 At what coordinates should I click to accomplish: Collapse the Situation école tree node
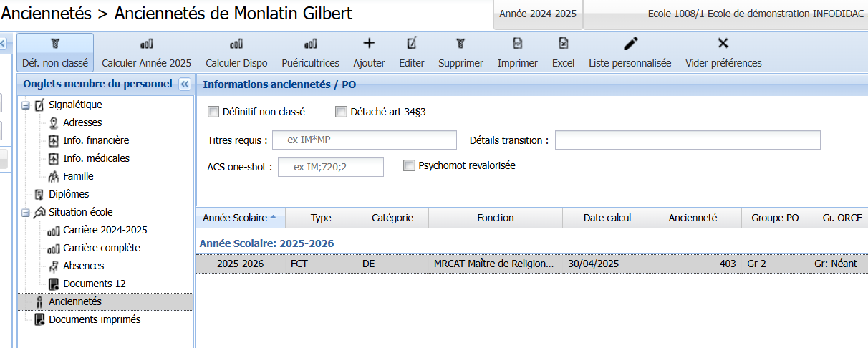[x=26, y=213]
